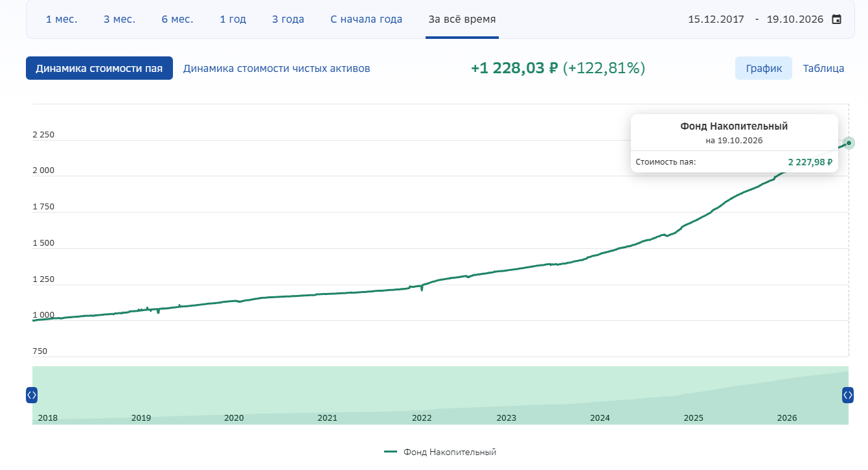Click the 2021 label in range navigator

pos(327,418)
